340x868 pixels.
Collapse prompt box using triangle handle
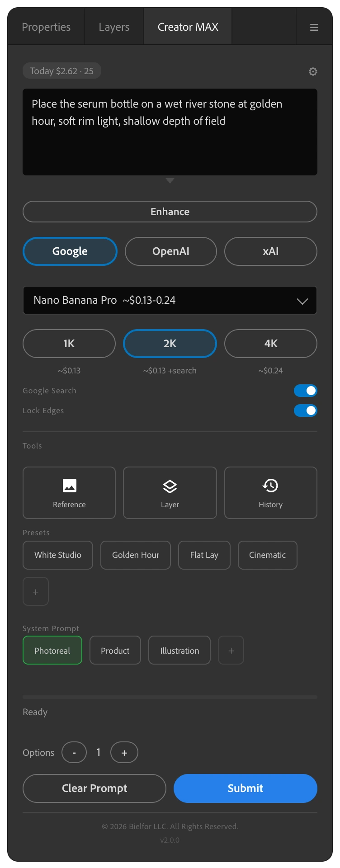[170, 180]
